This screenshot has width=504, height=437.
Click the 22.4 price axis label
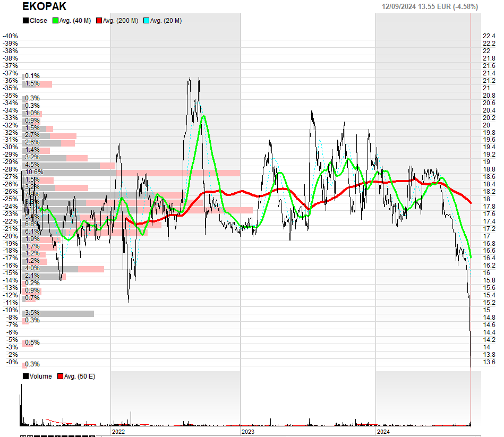pos(489,36)
